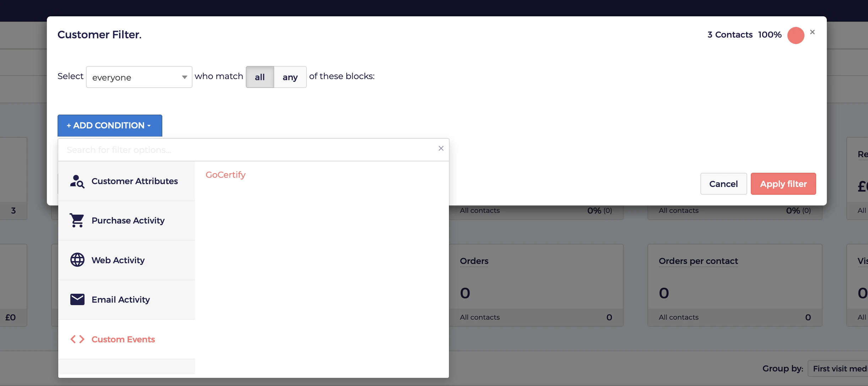Image resolution: width=868 pixels, height=386 pixels.
Task: Open the Custom Events category
Action: pos(126,339)
